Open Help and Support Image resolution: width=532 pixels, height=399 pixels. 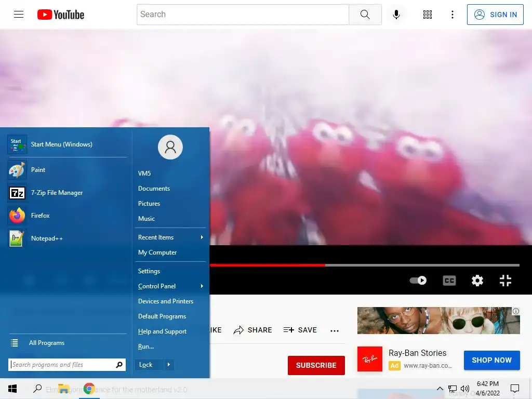click(162, 331)
